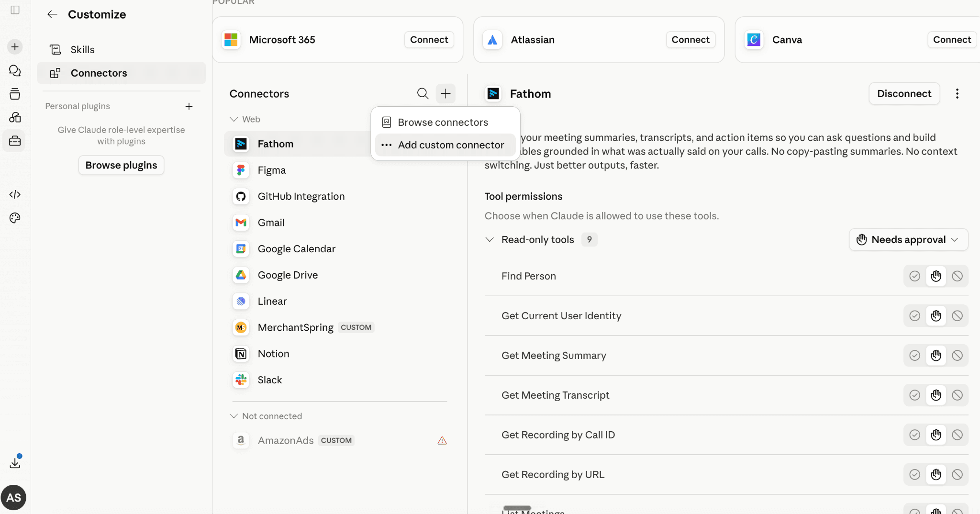Select the MerchantSpring custom connector
Image resolution: width=980 pixels, height=514 pixels.
coord(339,327)
